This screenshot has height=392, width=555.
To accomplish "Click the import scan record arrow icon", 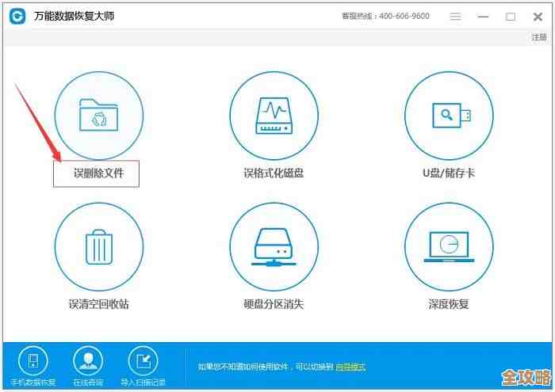I will coord(143,361).
